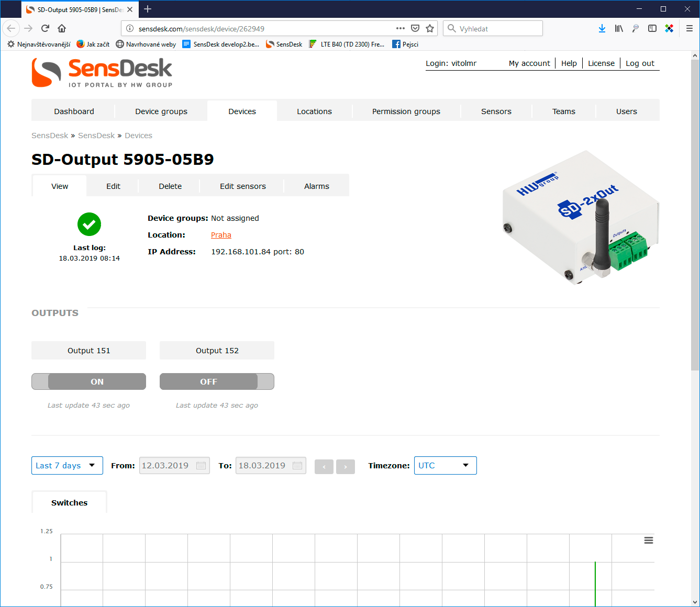700x607 pixels.
Task: Open the Edit sensors tab
Action: [x=243, y=186]
